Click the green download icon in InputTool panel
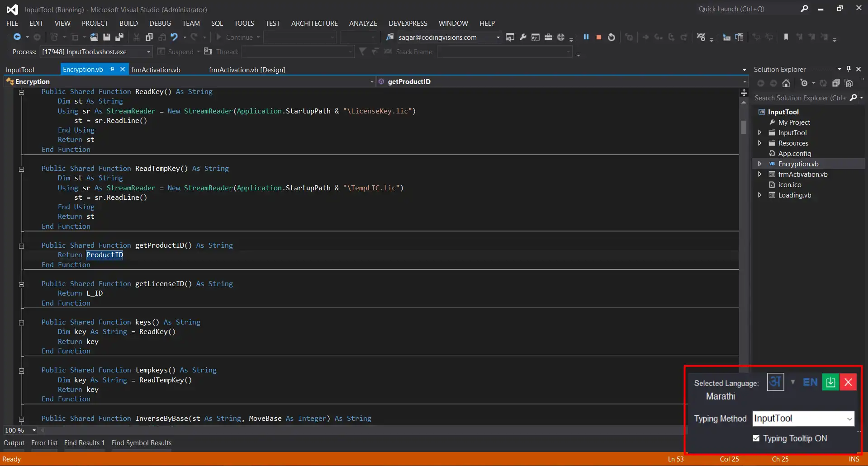This screenshot has width=868, height=466. [830, 382]
